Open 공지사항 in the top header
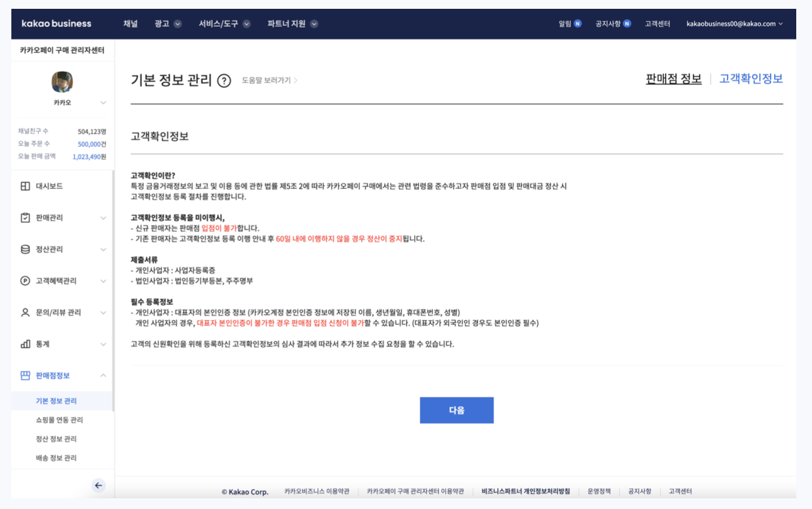Image resolution: width=812 pixels, height=509 pixels. (x=608, y=24)
